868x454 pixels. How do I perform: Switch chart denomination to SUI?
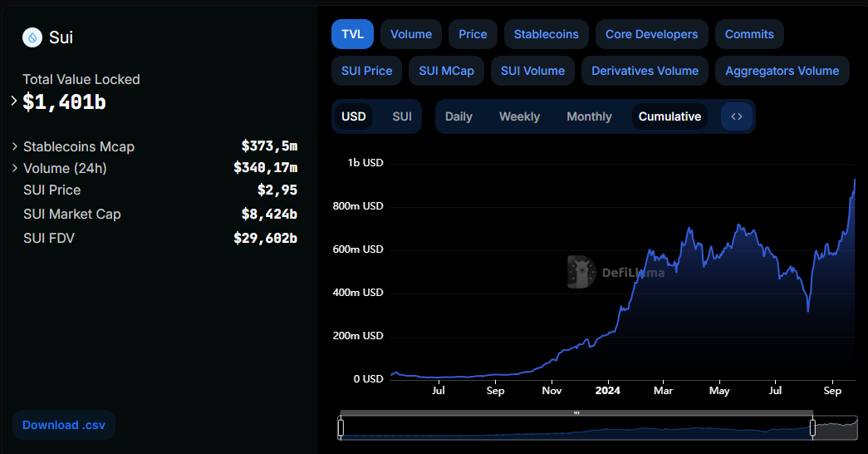pyautogui.click(x=402, y=116)
